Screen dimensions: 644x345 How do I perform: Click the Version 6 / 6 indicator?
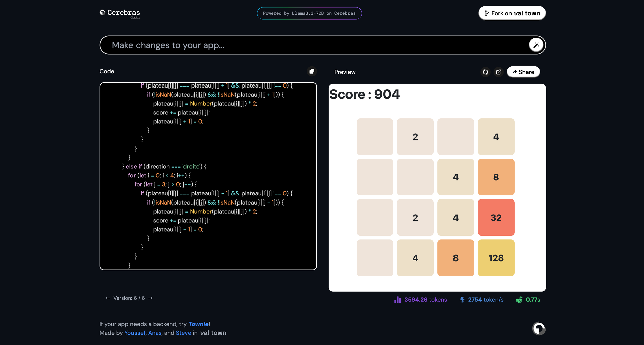(x=129, y=298)
